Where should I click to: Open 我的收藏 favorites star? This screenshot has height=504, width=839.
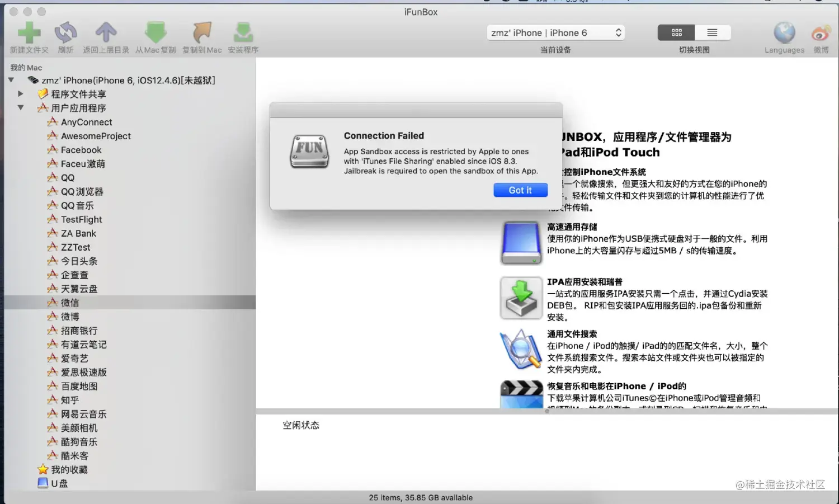tap(43, 469)
